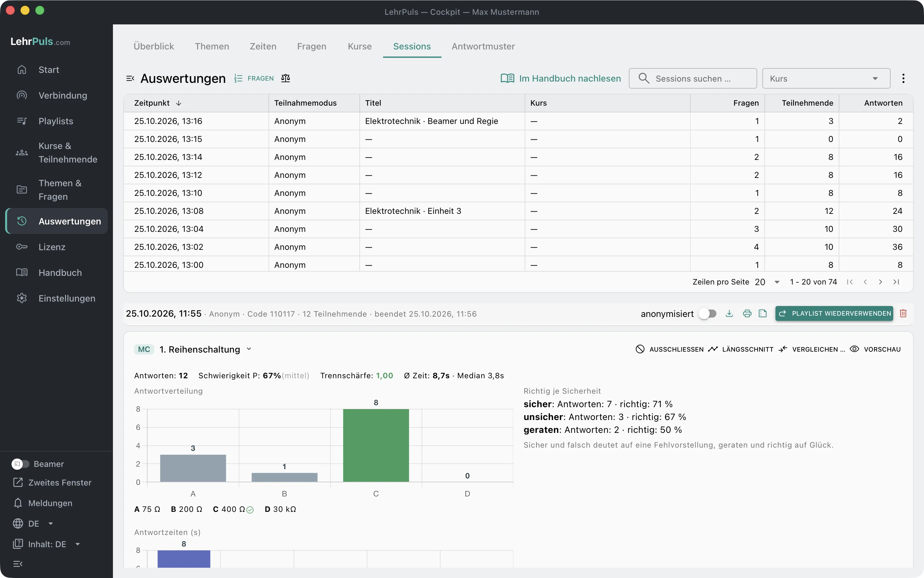
Task: Open Einstellungen gear entry
Action: coord(56,298)
